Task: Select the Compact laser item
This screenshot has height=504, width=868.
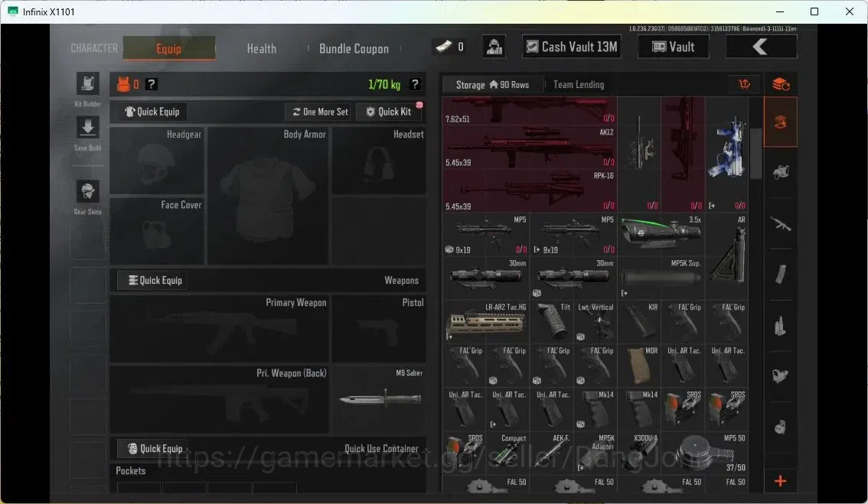Action: 507,453
